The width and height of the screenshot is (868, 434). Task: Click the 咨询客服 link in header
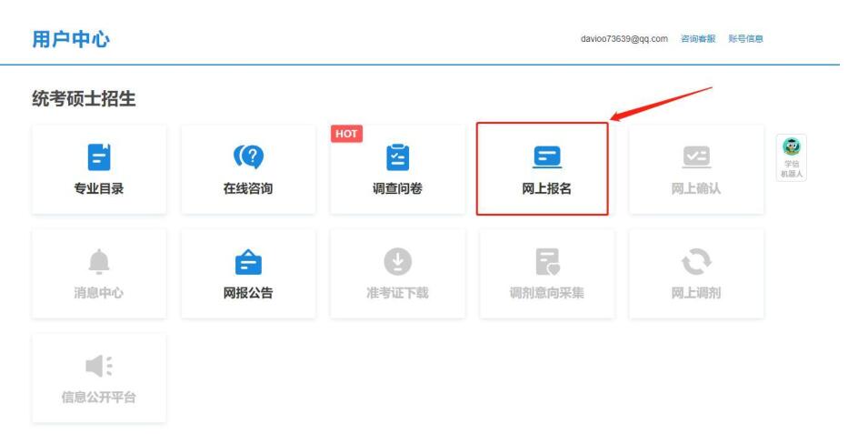(x=698, y=38)
